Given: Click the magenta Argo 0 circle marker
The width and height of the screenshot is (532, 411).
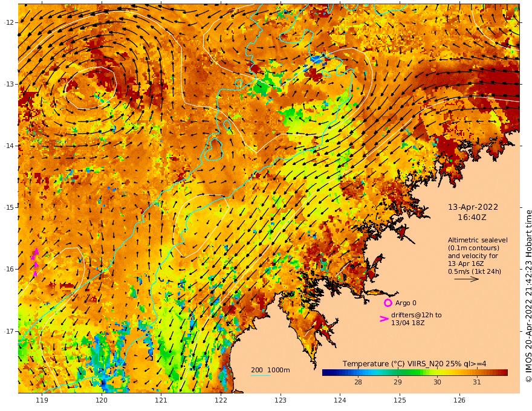Looking at the screenshot, I should [388, 303].
